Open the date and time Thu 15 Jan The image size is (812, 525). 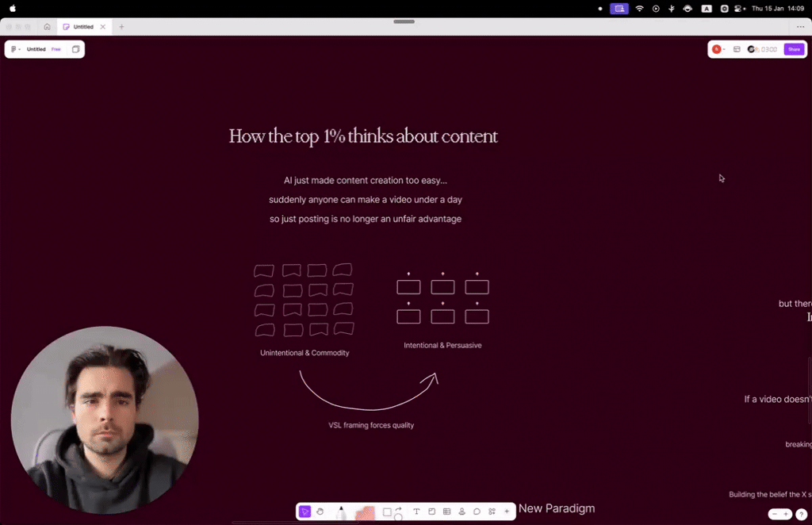(778, 8)
